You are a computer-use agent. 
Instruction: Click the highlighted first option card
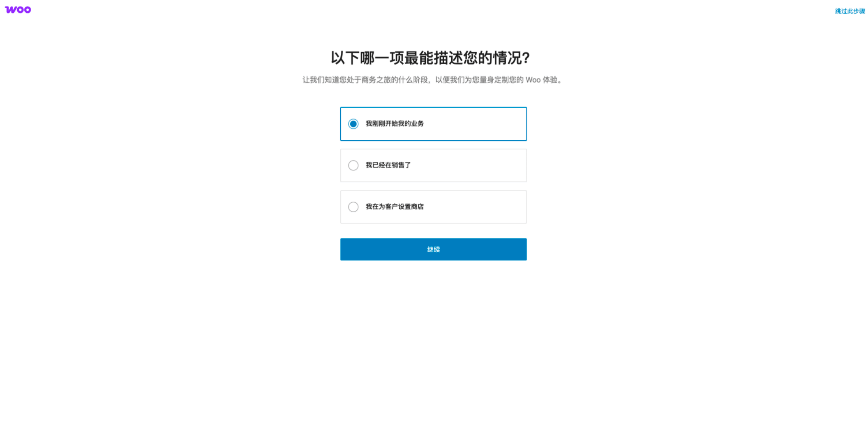tap(433, 124)
